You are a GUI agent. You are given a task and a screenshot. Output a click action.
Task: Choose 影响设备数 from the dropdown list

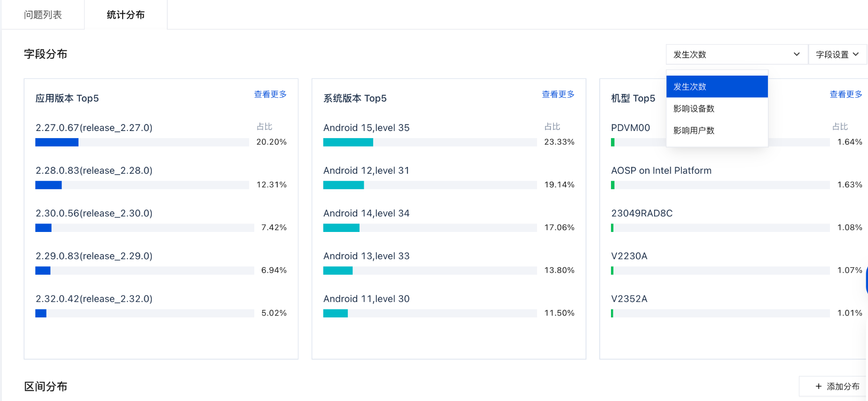[x=717, y=108]
